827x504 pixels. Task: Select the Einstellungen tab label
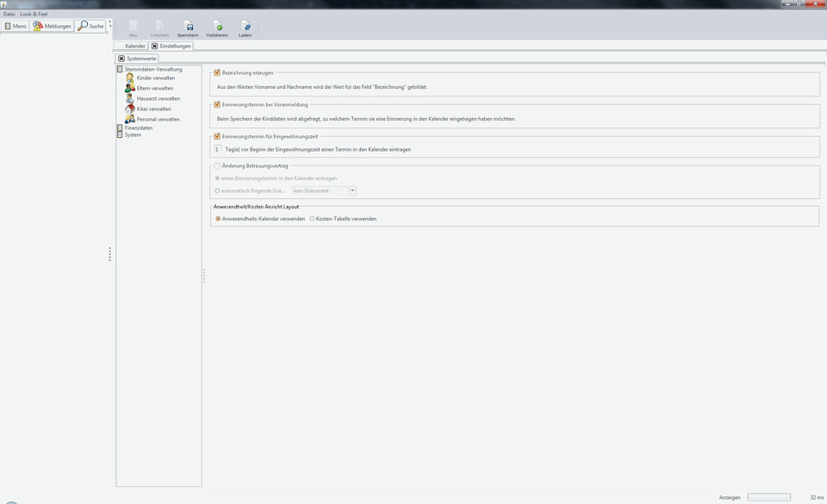176,46
